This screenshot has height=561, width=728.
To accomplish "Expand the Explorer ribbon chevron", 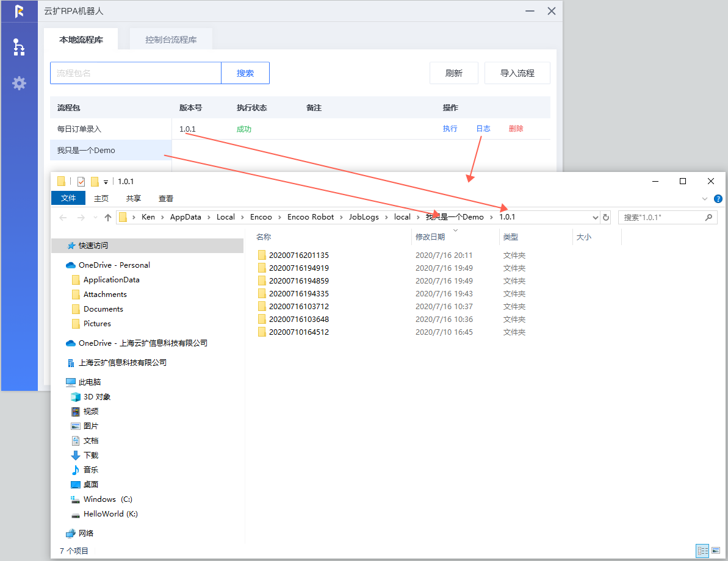I will [x=704, y=199].
